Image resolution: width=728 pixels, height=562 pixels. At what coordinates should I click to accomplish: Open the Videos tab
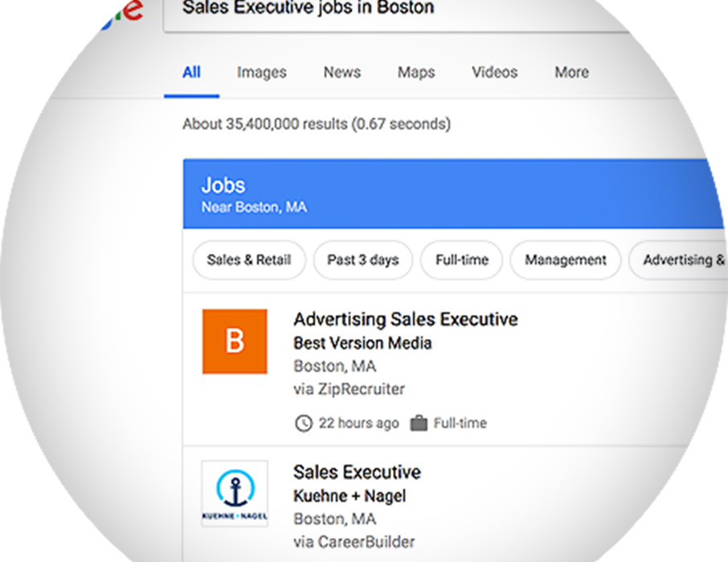coord(494,72)
